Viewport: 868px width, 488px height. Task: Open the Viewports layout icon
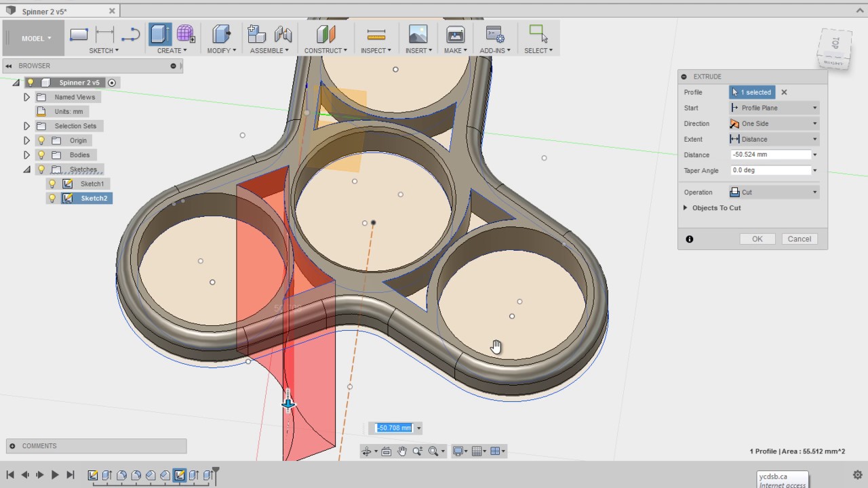pyautogui.click(x=495, y=451)
